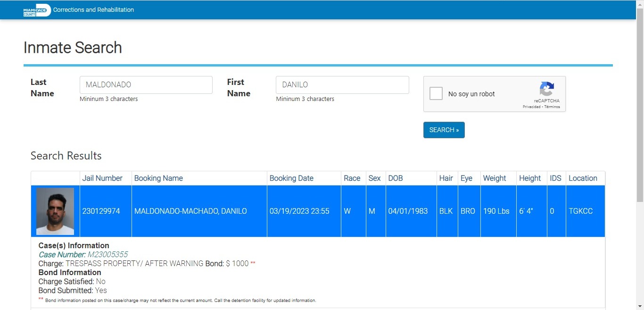The width and height of the screenshot is (644, 310).
Task: Select the Location column header
Action: pos(583,178)
